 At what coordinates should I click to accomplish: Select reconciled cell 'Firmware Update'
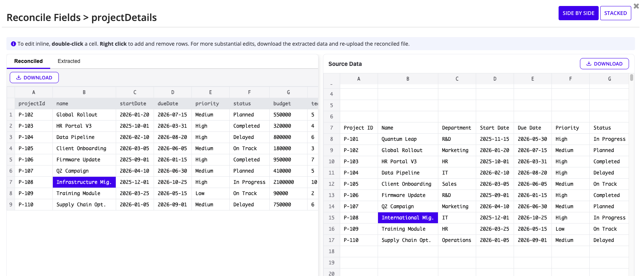[84, 160]
